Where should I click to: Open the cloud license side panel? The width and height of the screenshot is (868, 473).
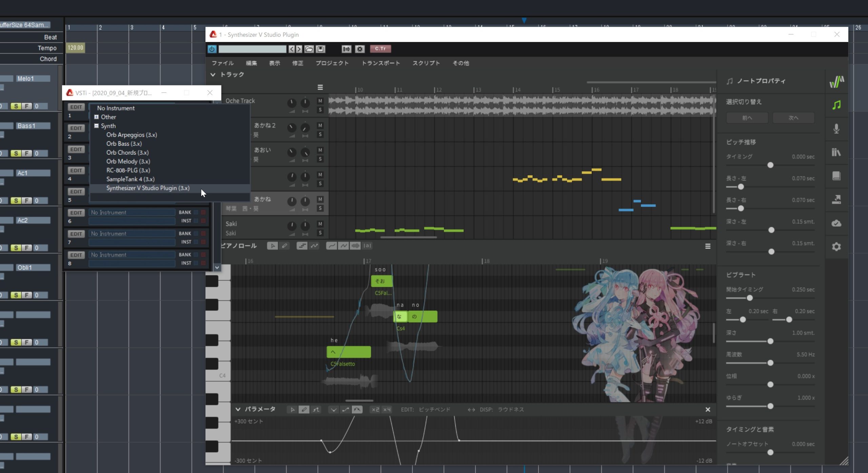click(x=836, y=223)
